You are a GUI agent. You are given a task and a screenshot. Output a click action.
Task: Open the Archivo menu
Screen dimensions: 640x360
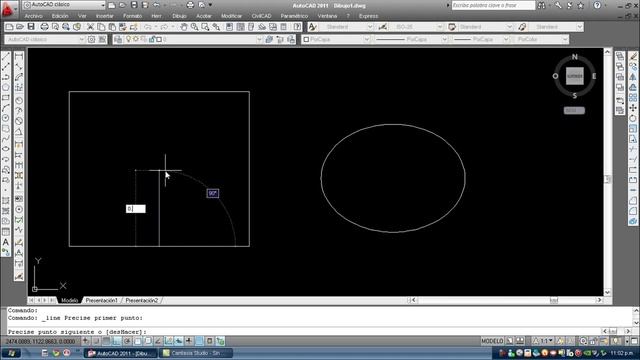point(33,16)
